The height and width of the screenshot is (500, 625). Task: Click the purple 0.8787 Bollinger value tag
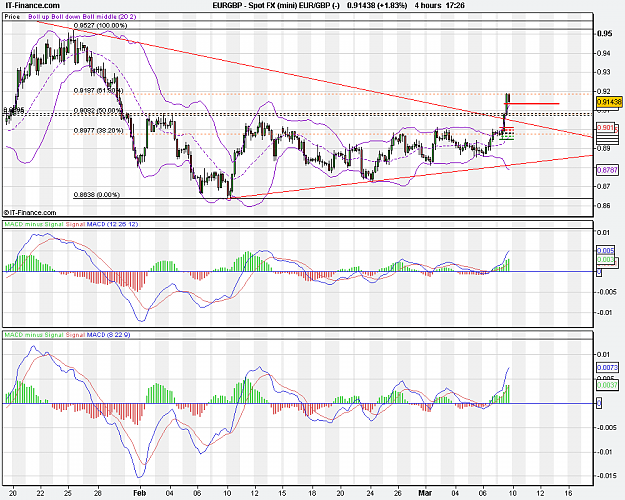(607, 170)
